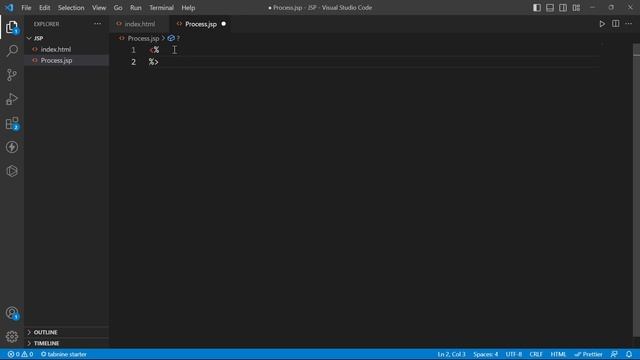Collapse the JSP folder section
The width and height of the screenshot is (640, 360).
tap(38, 38)
